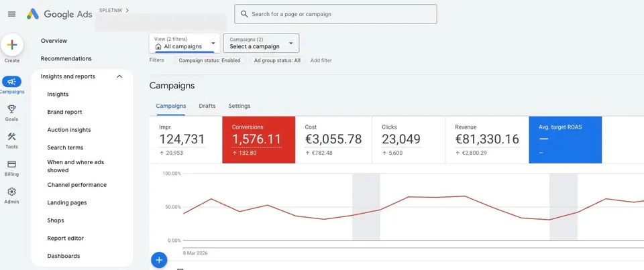Image resolution: width=644 pixels, height=270 pixels.
Task: Open the All campaigns view dropdown
Action: pyautogui.click(x=184, y=43)
